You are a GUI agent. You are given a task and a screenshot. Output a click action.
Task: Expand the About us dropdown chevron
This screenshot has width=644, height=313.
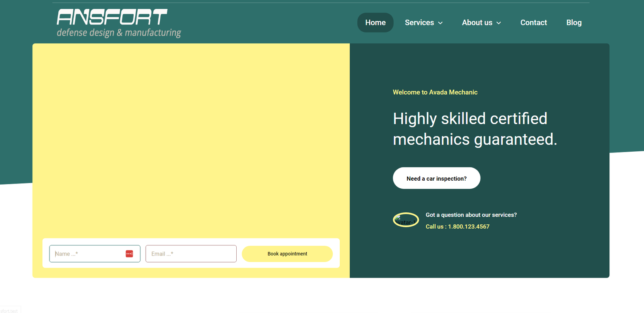point(499,23)
